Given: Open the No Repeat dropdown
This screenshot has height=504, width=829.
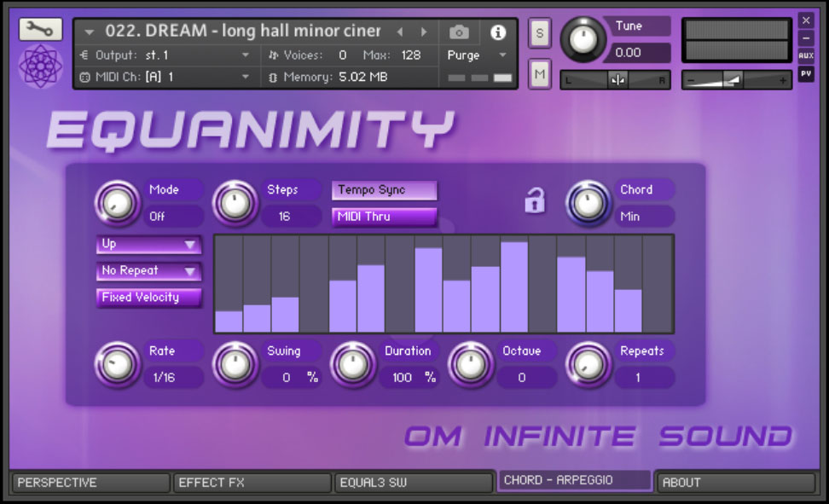Looking at the screenshot, I should coord(148,271).
